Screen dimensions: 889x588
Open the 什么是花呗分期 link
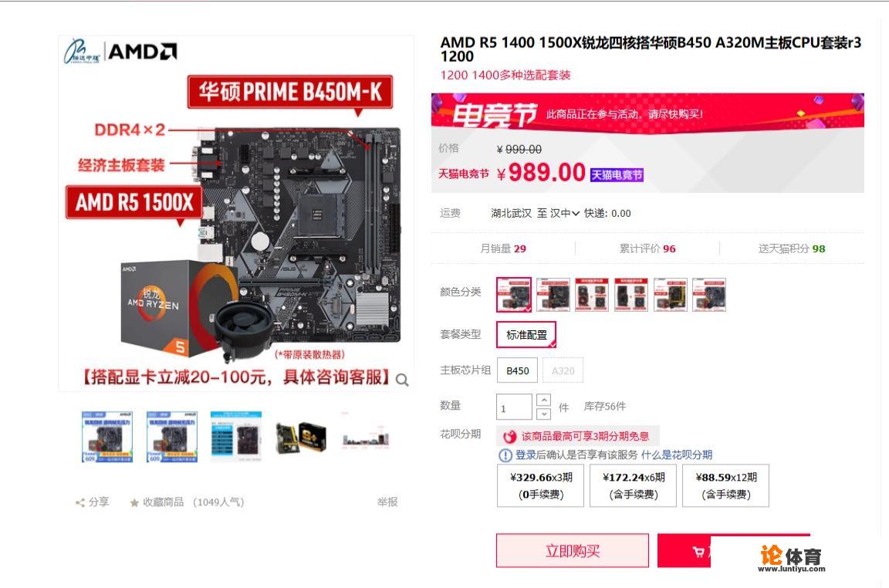click(676, 455)
